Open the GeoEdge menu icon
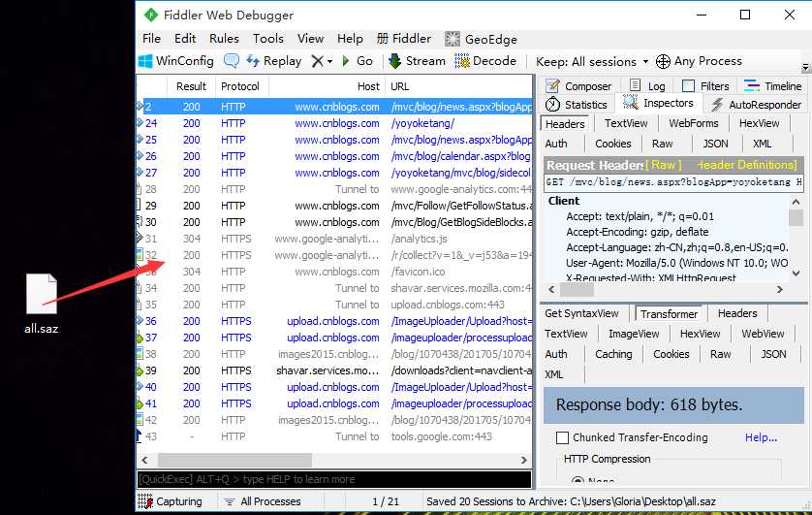This screenshot has width=812, height=515. pos(453,39)
